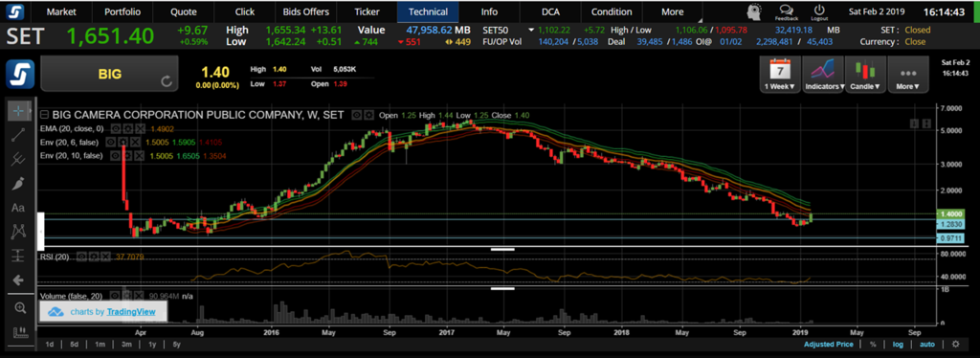Set chart range to 1y
The height and width of the screenshot is (358, 980).
152,345
